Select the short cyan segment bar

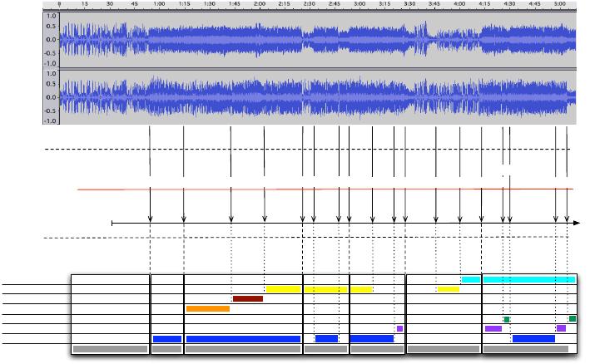tap(470, 279)
